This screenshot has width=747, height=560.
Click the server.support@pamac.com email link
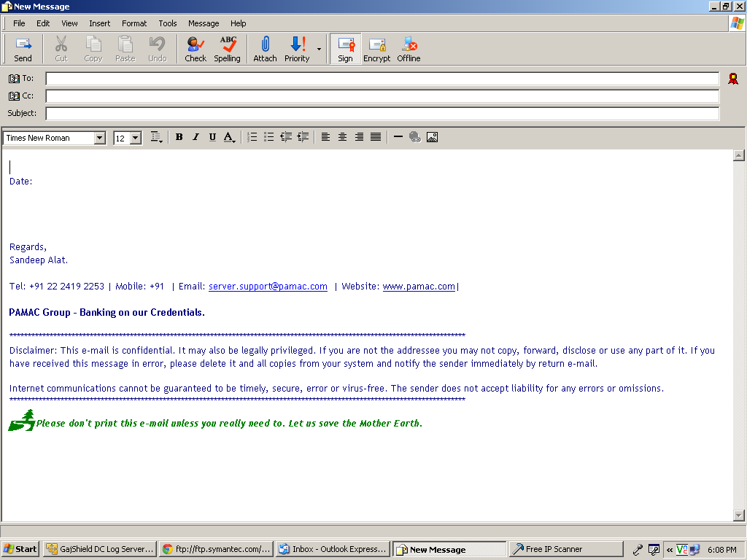coord(268,287)
